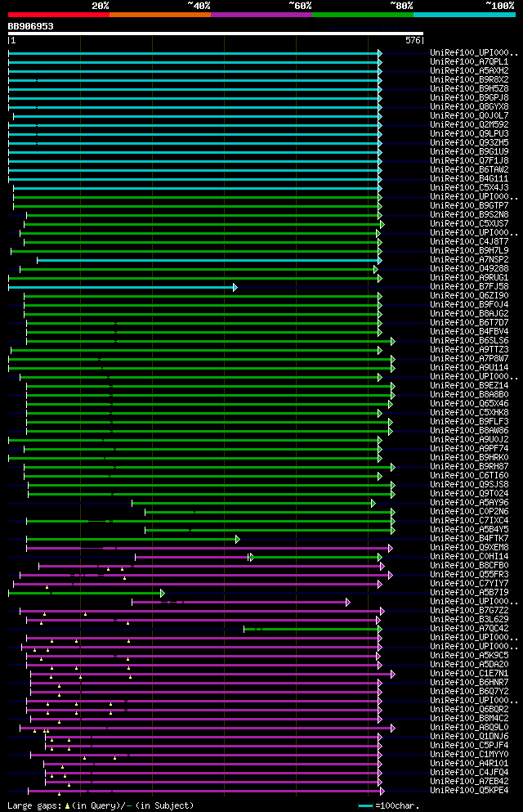The width and height of the screenshot is (523, 812).
Task: Click hit label UniRef100_A5AY96
Action: click(x=469, y=502)
